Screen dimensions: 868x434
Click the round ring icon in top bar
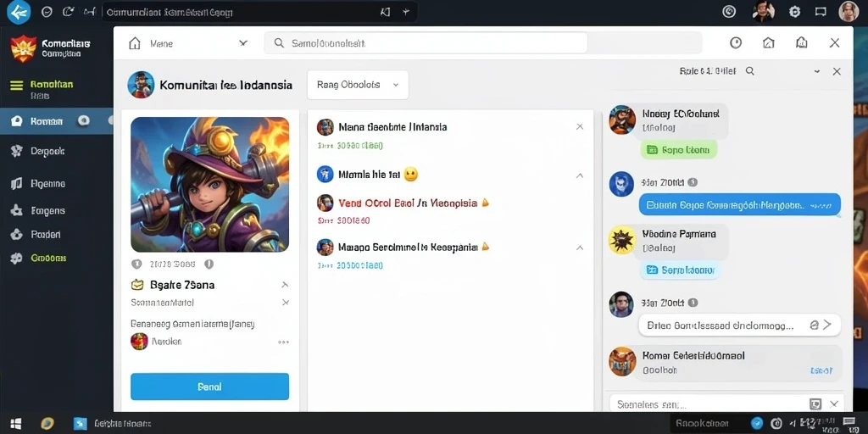click(x=729, y=11)
